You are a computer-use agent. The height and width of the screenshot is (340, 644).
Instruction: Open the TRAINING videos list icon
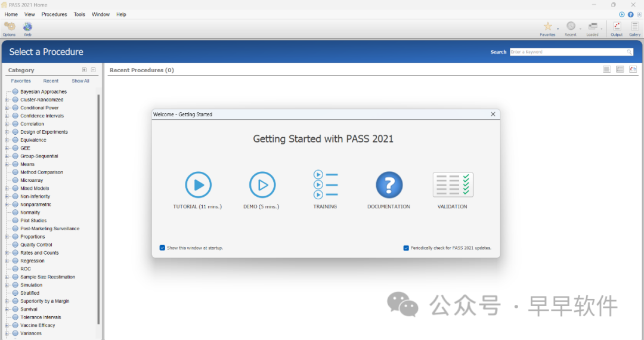325,185
